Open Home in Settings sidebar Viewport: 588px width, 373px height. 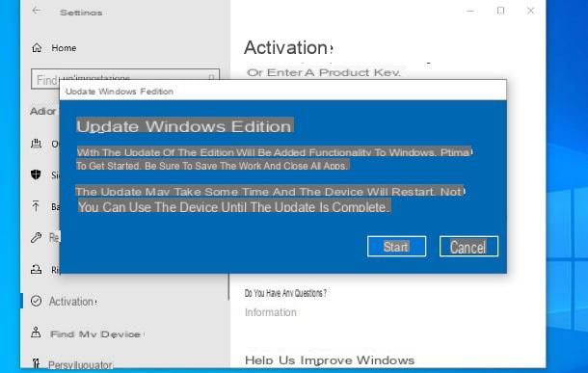click(x=54, y=48)
